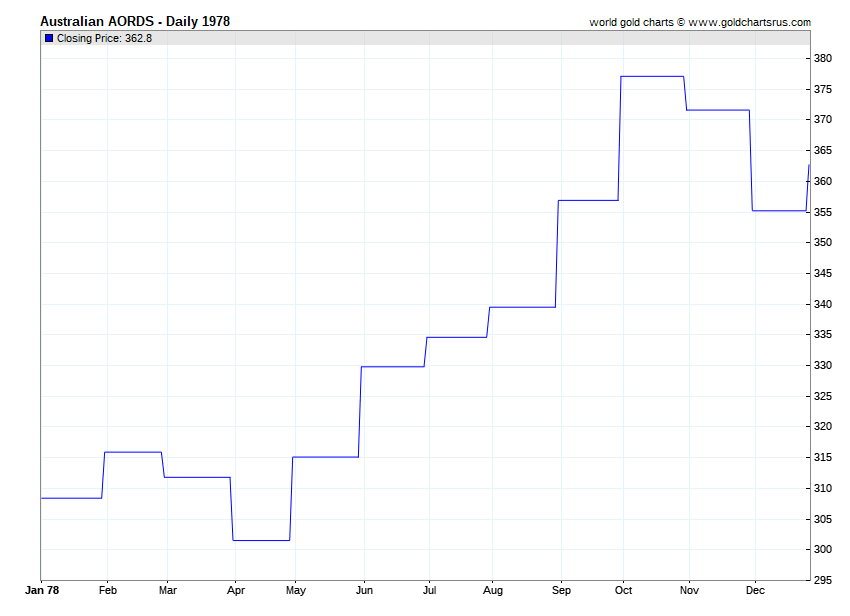Click the 360 y-axis value
Screen dimensions: 850x616
(x=823, y=181)
